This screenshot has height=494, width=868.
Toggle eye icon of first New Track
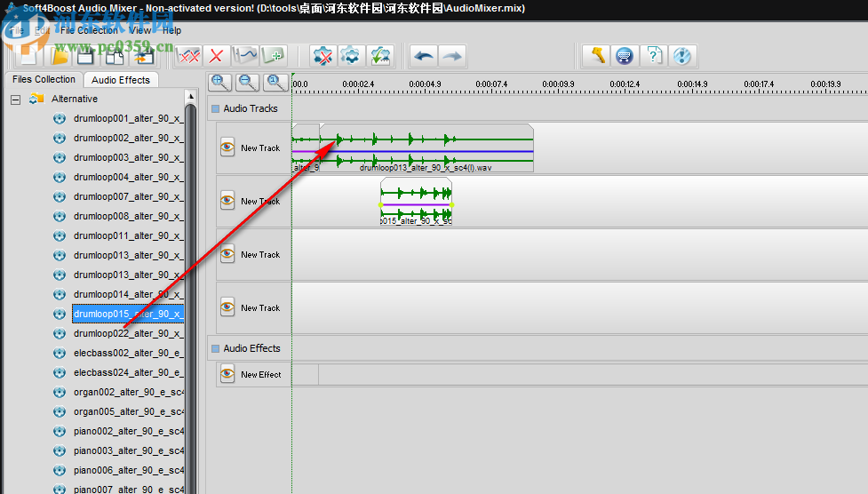(227, 147)
